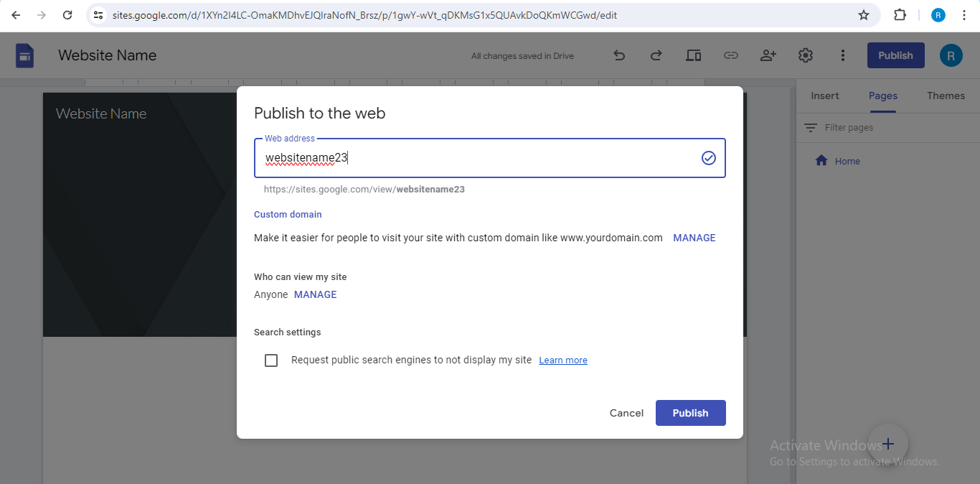
Task: Open the device Preview icon
Action: pos(693,55)
